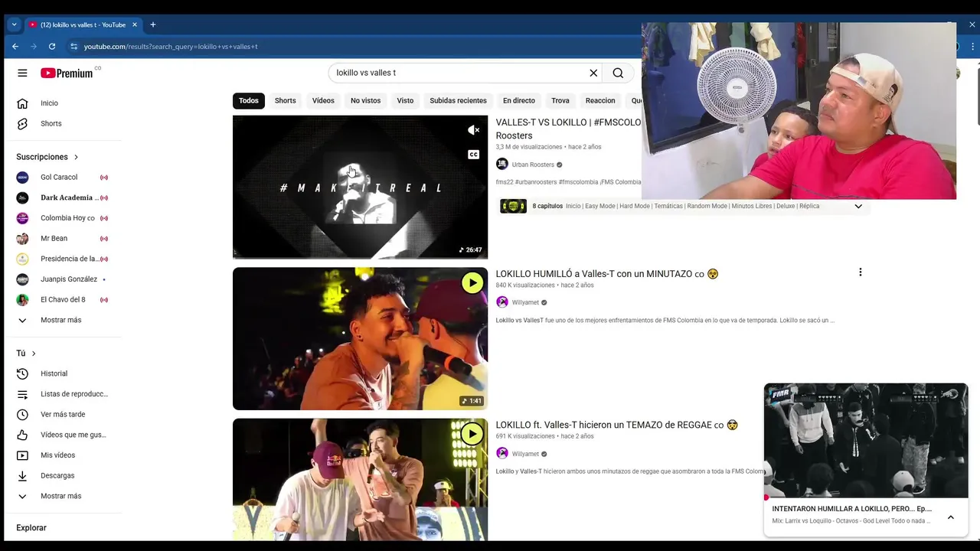980x551 pixels.
Task: Open the 1:41 minutazo video thumbnail
Action: click(x=360, y=338)
